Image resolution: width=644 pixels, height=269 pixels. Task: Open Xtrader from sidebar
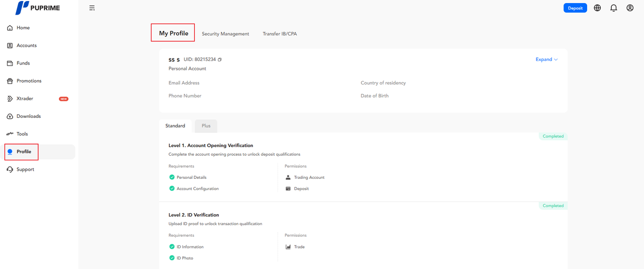pos(25,99)
